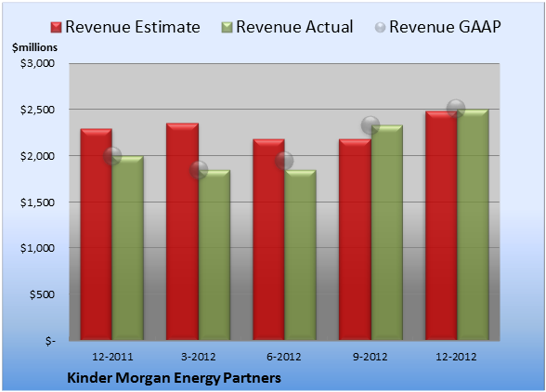Click the '12-2012' x-axis label
Screen dimensions: 546x392
coord(456,357)
